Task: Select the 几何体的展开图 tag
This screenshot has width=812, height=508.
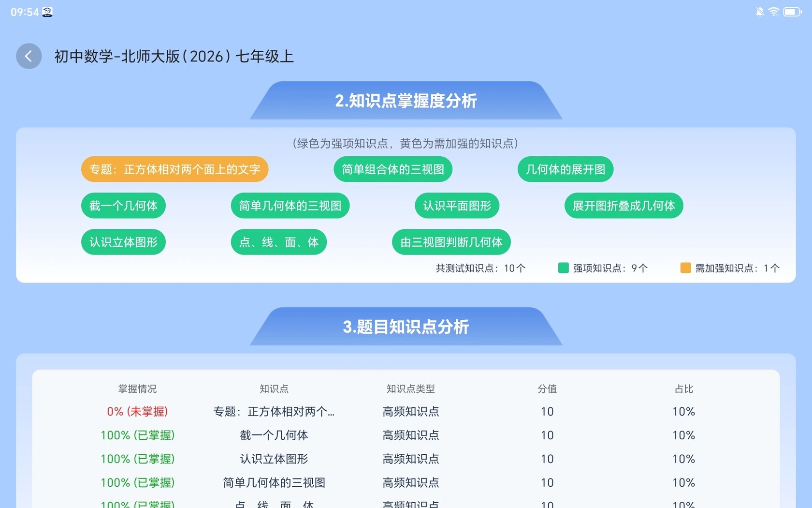Action: point(565,169)
